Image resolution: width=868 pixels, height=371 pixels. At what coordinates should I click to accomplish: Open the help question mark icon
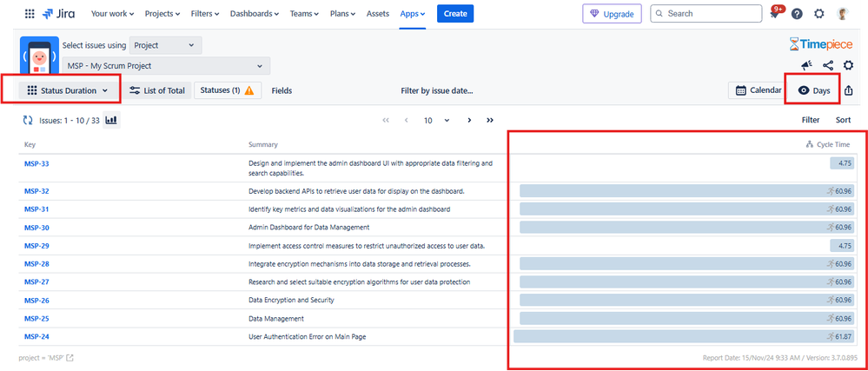(797, 14)
